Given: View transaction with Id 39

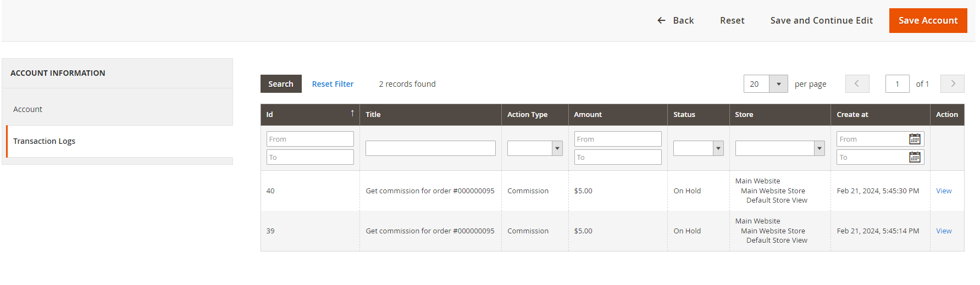Looking at the screenshot, I should (943, 231).
